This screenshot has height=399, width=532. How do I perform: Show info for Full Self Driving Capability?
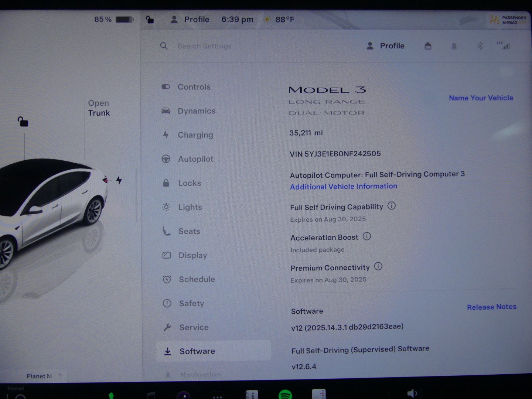tap(392, 206)
